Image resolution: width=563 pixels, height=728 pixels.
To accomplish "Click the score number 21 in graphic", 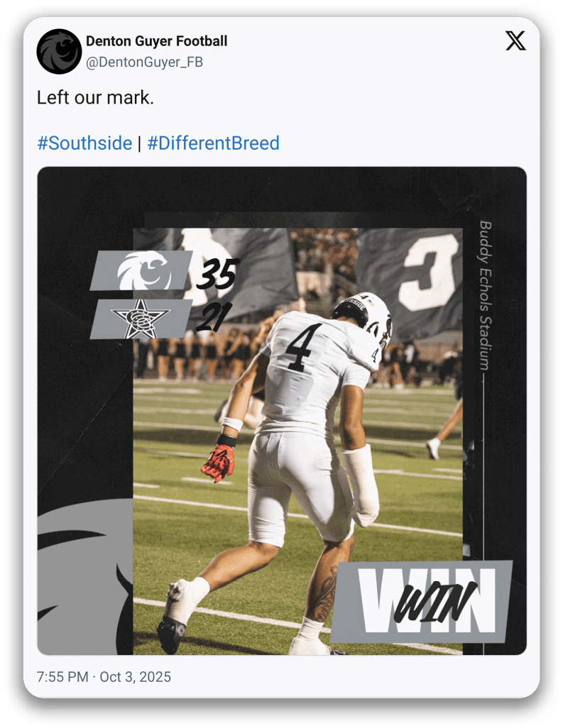I will (213, 316).
